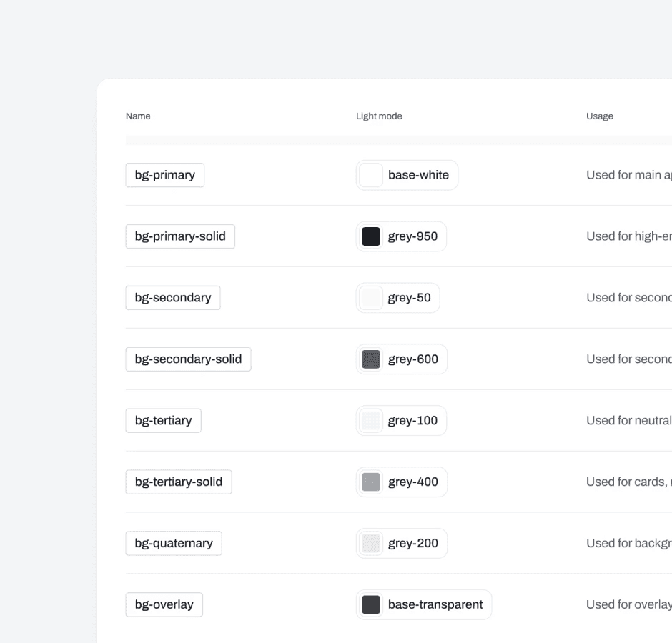The image size is (672, 643).
Task: Click the bg-tertiary token tag
Action: [163, 421]
